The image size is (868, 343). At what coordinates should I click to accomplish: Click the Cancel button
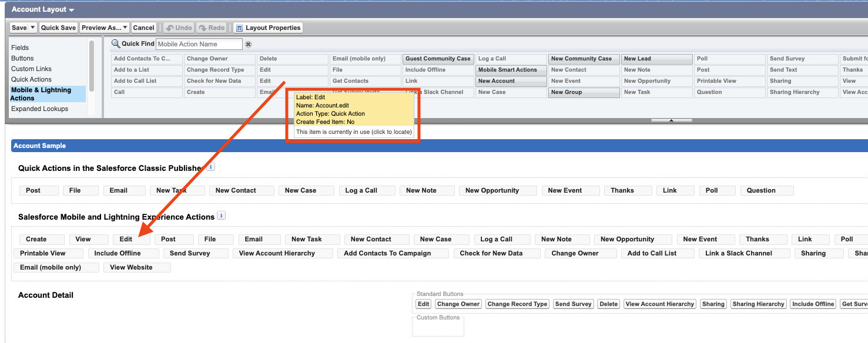(143, 28)
